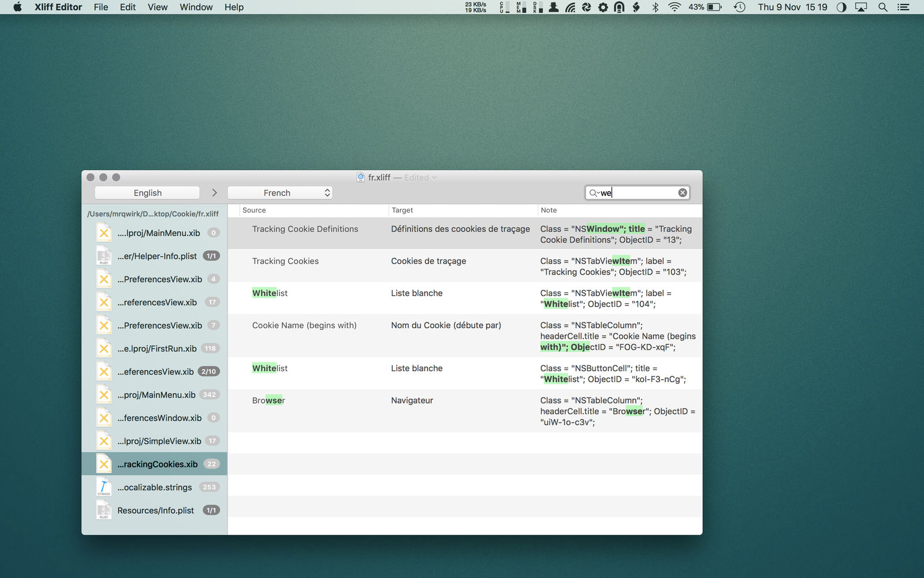The height and width of the screenshot is (578, 924).
Task: Click the MainMenu.xib file icon showing 0
Action: [104, 233]
